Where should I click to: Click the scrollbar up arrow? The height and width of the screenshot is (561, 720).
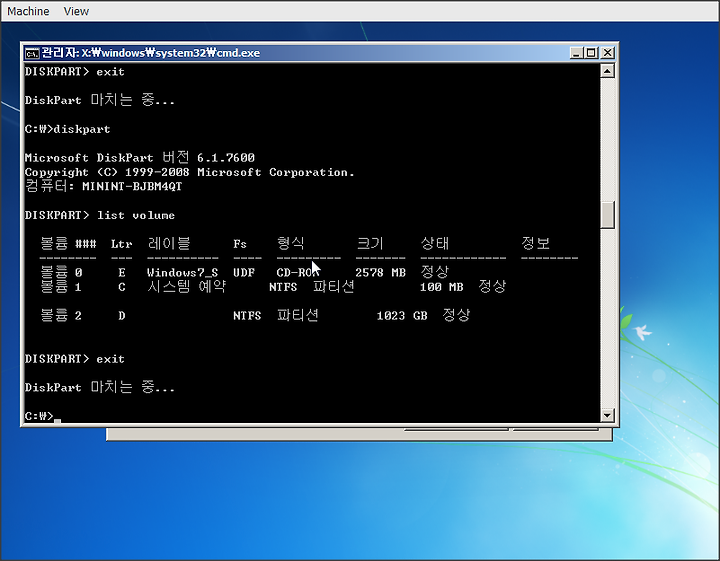coord(607,71)
